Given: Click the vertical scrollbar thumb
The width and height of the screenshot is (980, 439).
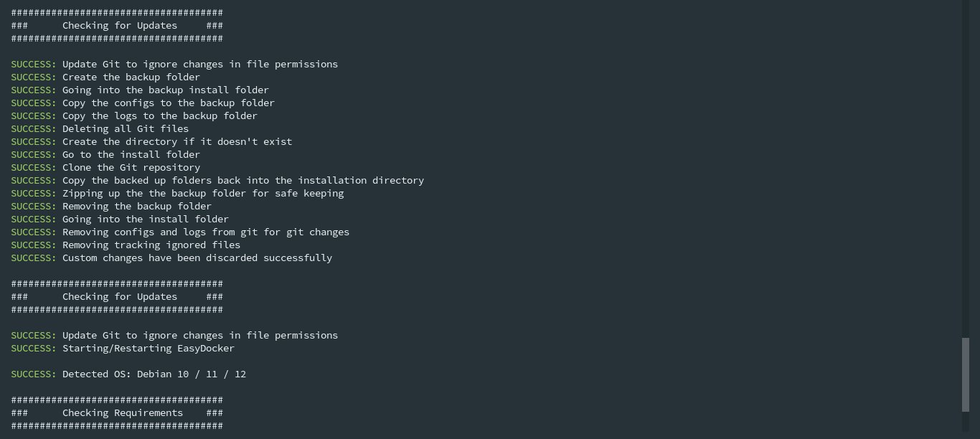Looking at the screenshot, I should coord(966,375).
